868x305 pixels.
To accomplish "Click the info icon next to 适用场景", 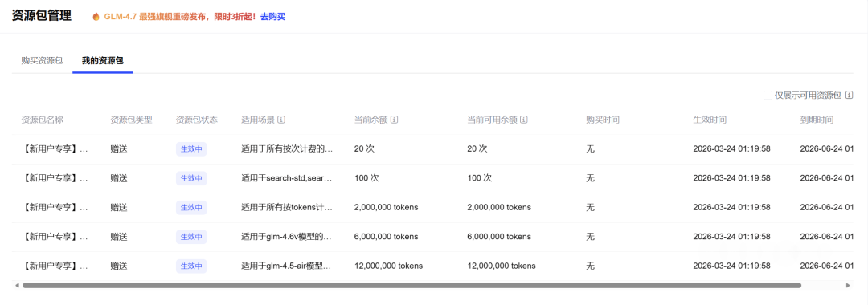I will coord(281,120).
